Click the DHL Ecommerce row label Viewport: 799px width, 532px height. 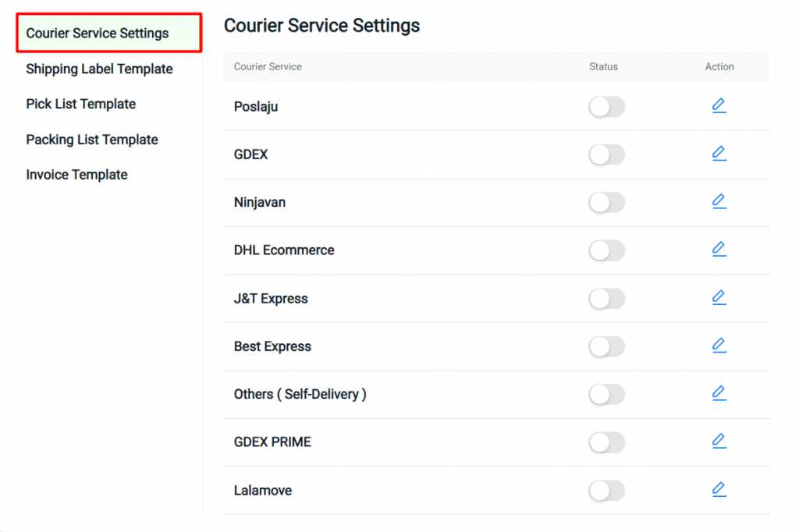[x=284, y=250]
